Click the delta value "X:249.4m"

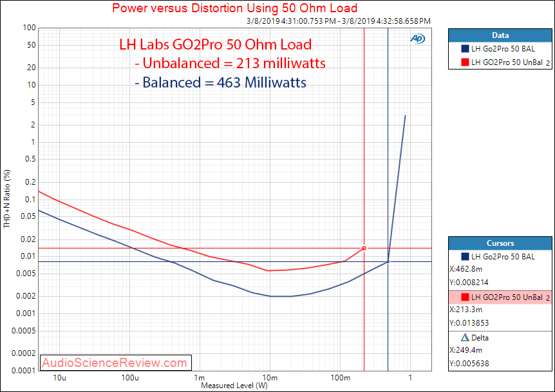(x=466, y=350)
